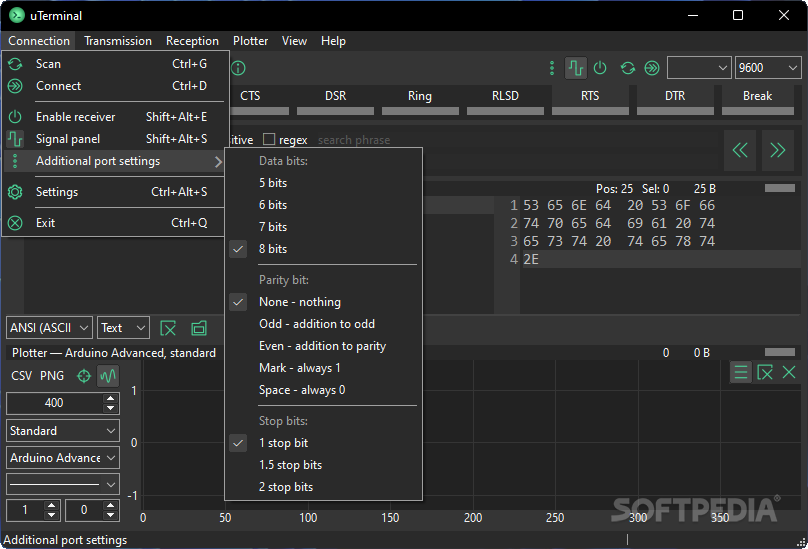Image resolution: width=808 pixels, height=549 pixels.
Task: Expand Additional port settings submenu
Action: click(x=114, y=161)
